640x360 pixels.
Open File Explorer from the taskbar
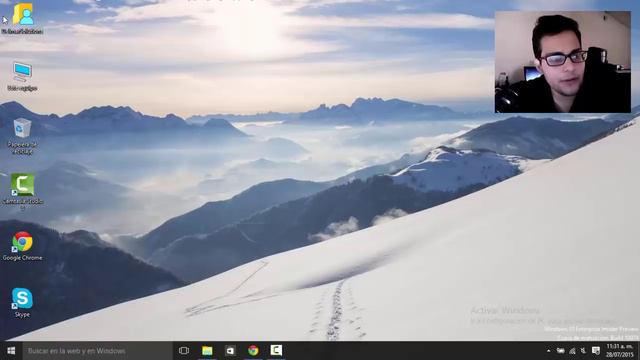coord(207,351)
